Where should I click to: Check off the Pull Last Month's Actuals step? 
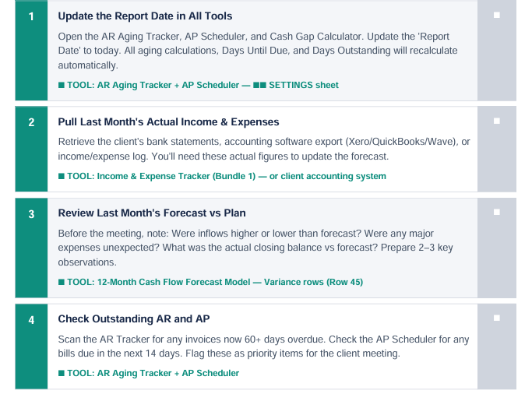tap(497, 121)
